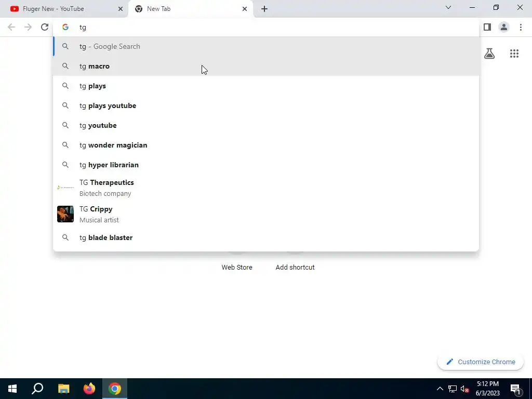Close the New Tab tab
This screenshot has width=532, height=399.
tap(245, 9)
